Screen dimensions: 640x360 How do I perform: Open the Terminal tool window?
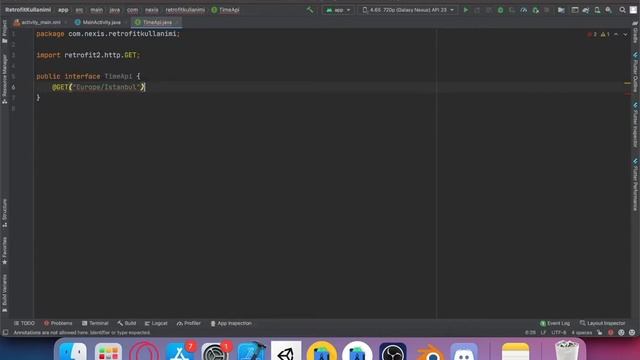(95, 323)
